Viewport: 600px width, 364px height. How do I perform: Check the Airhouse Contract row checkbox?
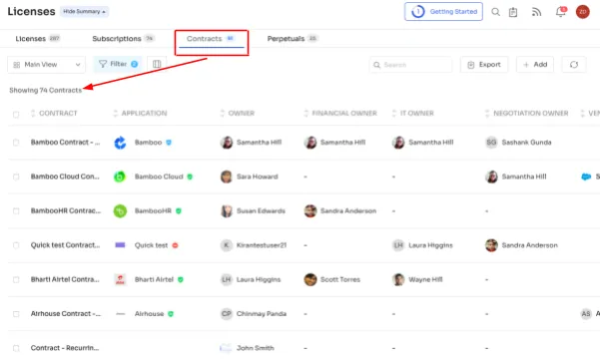(x=16, y=314)
